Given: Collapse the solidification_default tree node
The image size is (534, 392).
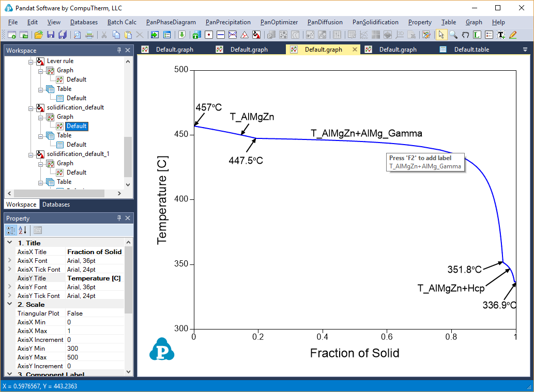Looking at the screenshot, I should (x=31, y=107).
